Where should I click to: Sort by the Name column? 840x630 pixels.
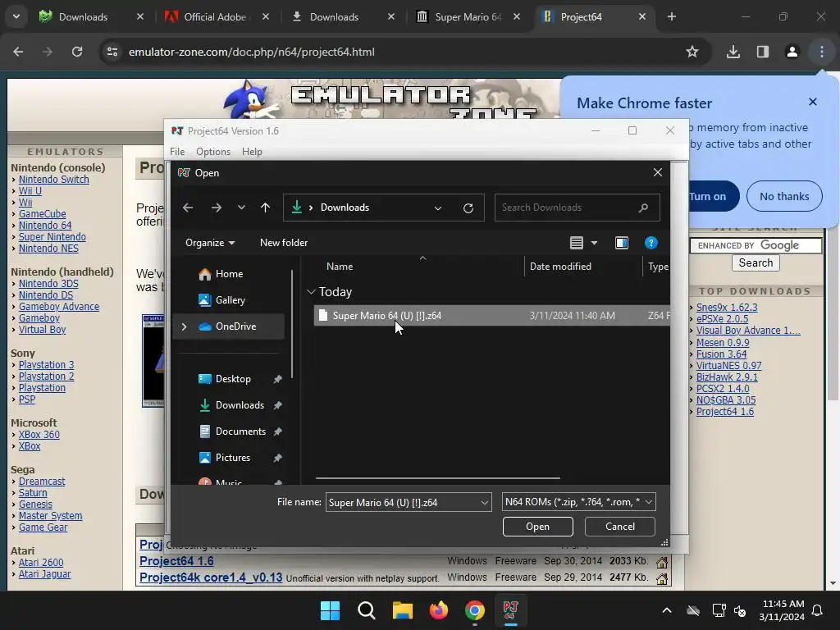click(340, 267)
